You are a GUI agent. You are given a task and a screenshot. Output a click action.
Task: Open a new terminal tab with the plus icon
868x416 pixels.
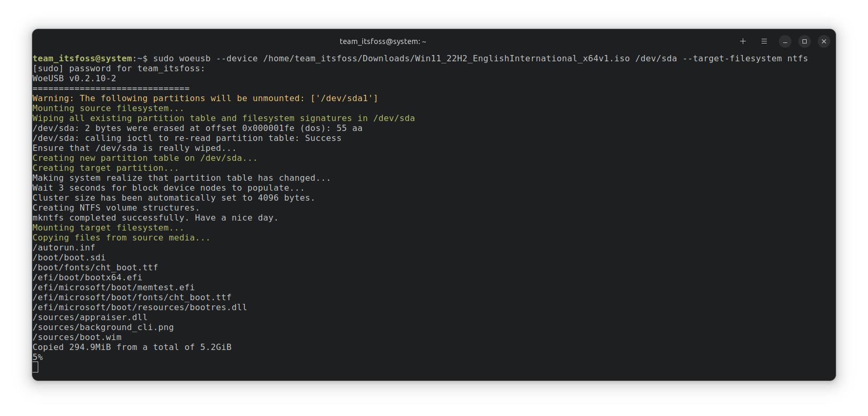[743, 41]
